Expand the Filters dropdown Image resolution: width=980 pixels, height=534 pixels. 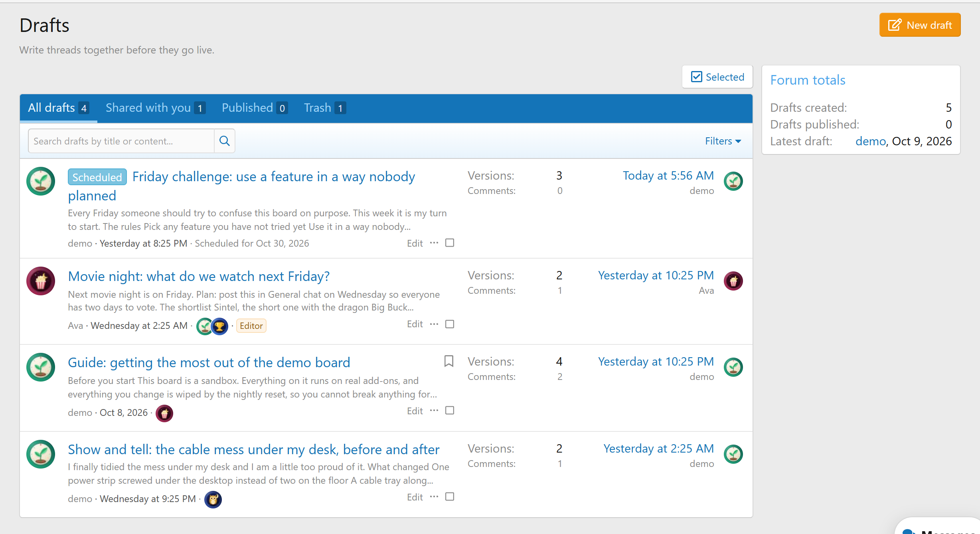click(x=723, y=141)
